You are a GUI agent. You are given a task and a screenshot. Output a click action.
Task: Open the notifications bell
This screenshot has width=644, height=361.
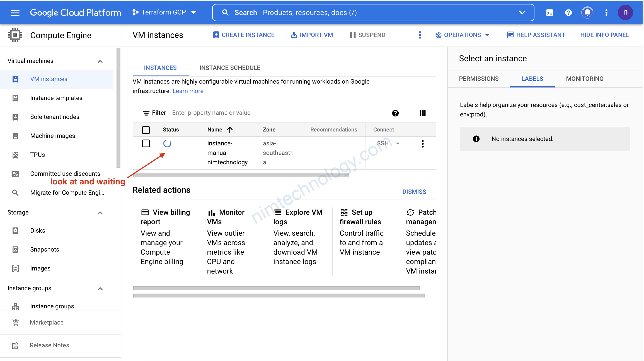click(587, 13)
